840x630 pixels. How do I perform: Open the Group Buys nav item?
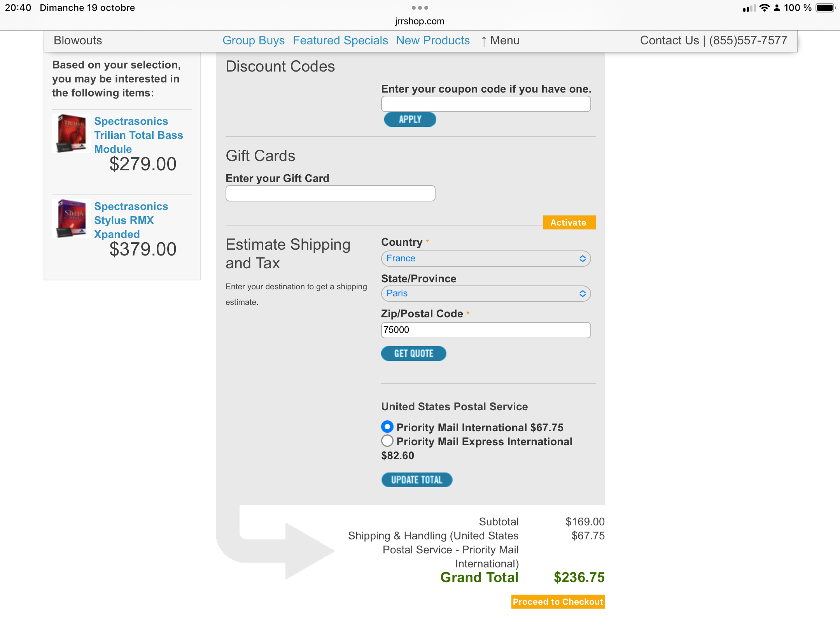click(x=254, y=40)
